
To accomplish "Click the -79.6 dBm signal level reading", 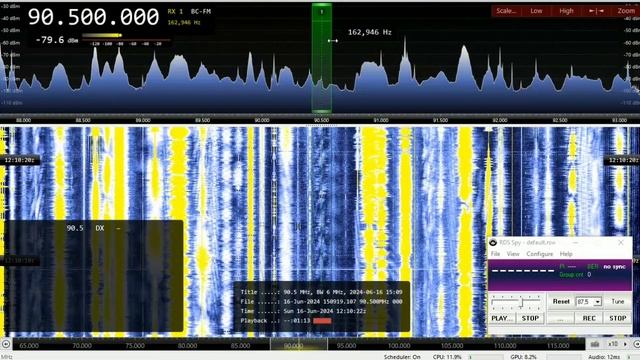I will [56, 40].
